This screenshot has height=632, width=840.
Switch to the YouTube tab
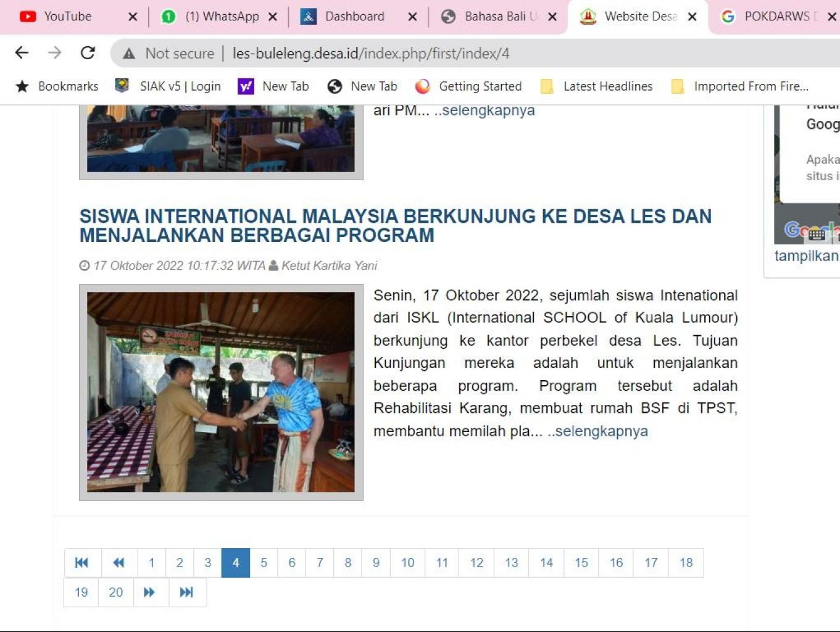click(67, 17)
